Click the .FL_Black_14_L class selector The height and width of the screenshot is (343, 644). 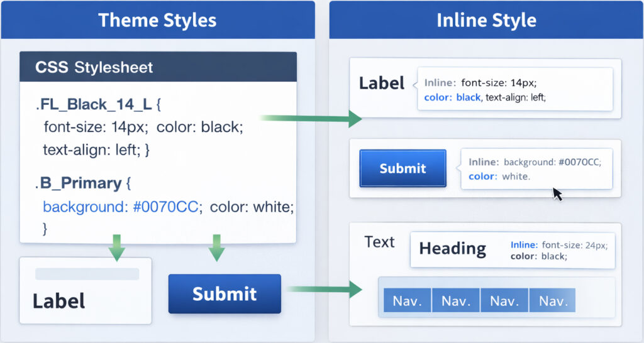point(94,103)
